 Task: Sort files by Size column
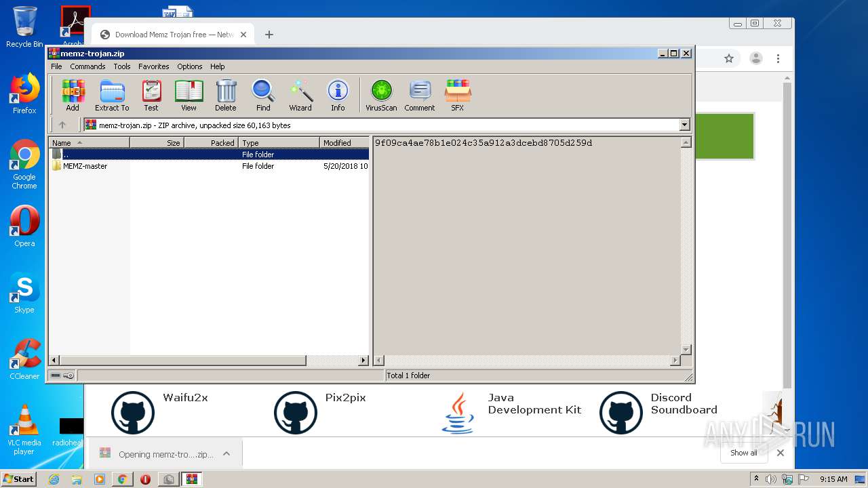[157, 143]
